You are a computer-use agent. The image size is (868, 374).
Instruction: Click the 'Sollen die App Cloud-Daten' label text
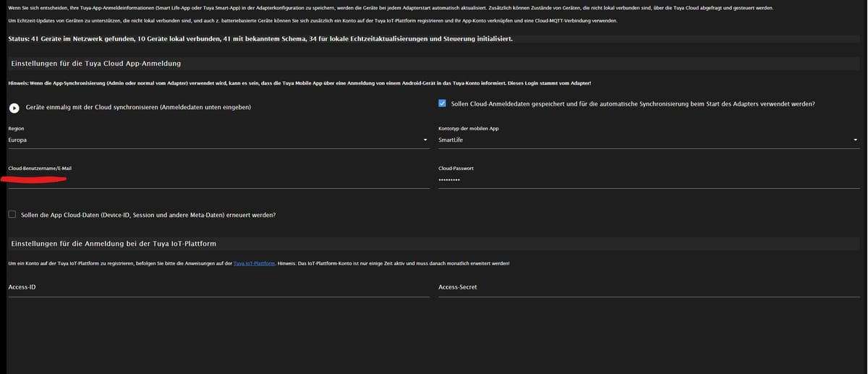click(x=148, y=215)
